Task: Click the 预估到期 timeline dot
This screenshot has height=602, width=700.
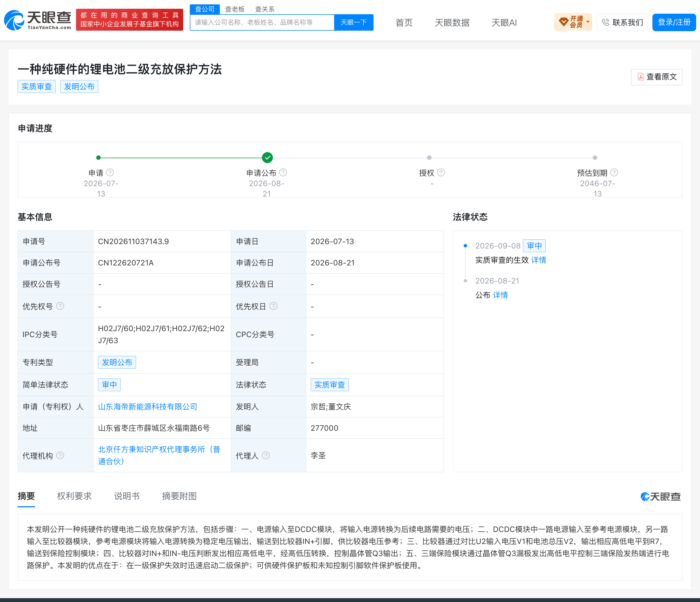Action: tap(595, 158)
